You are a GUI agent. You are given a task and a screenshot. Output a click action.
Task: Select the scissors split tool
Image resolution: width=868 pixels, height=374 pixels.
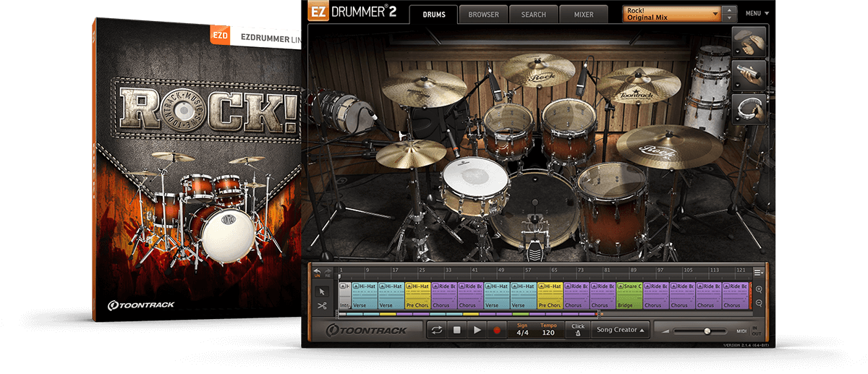point(321,306)
